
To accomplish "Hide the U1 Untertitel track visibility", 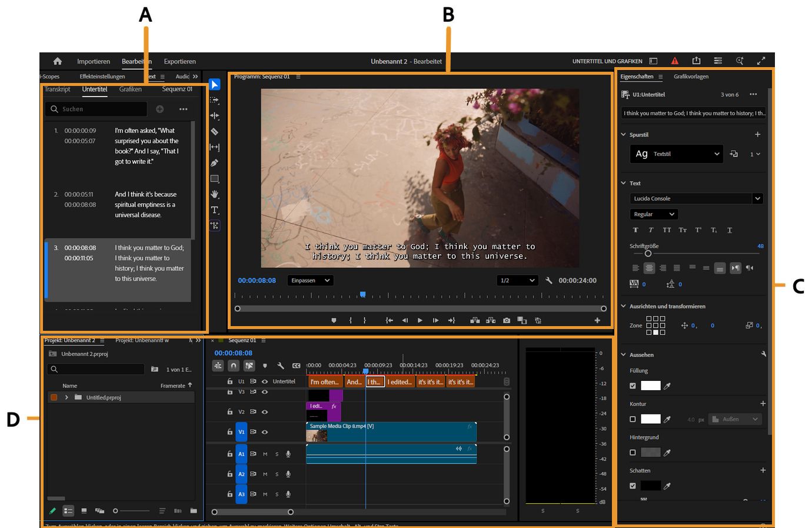I will (265, 381).
